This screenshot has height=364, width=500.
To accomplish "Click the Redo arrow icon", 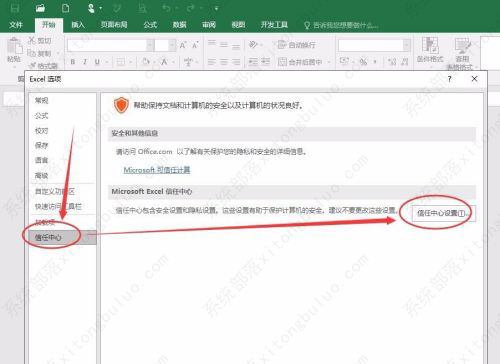I will click(191, 8).
